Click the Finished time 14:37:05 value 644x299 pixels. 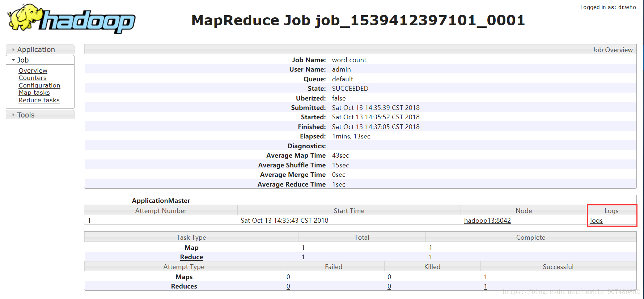point(376,127)
